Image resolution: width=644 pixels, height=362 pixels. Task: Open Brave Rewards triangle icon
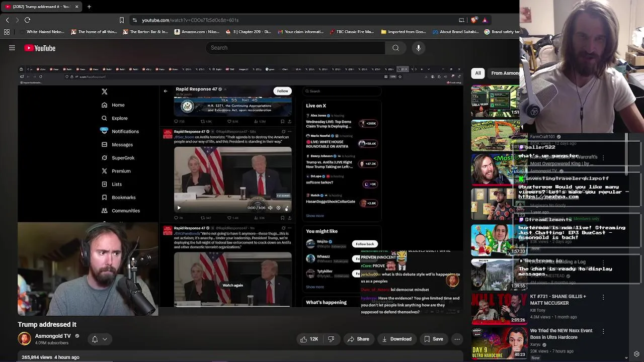(x=485, y=20)
